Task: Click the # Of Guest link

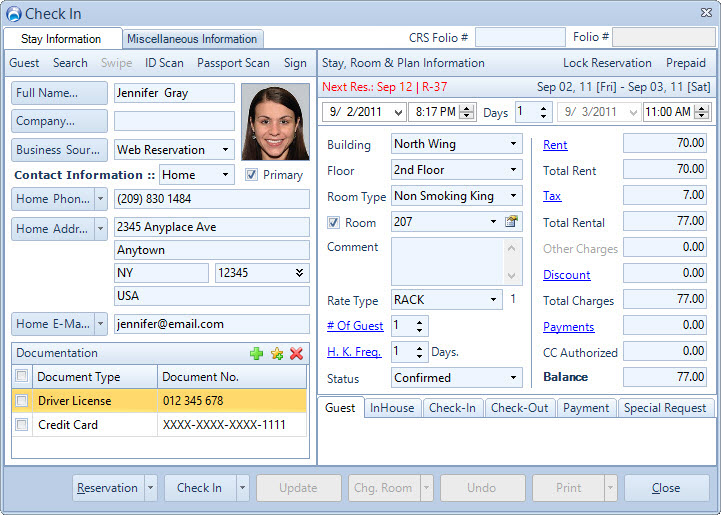Action: pos(355,326)
